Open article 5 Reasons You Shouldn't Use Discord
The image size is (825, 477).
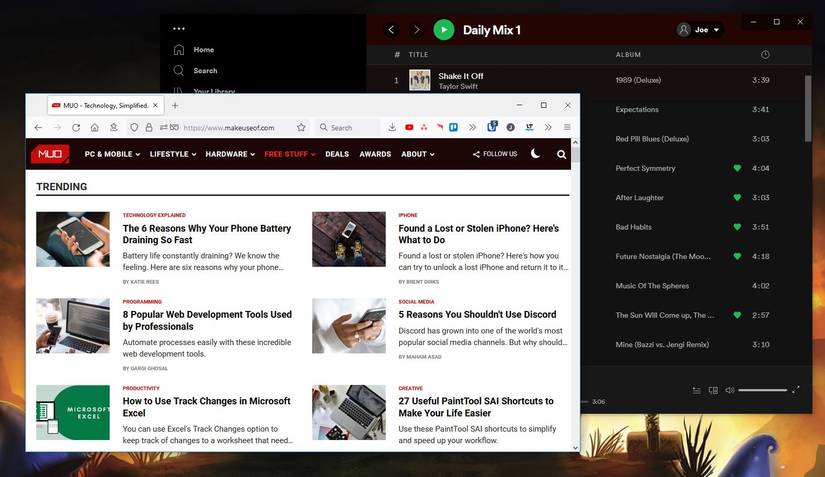tap(477, 314)
